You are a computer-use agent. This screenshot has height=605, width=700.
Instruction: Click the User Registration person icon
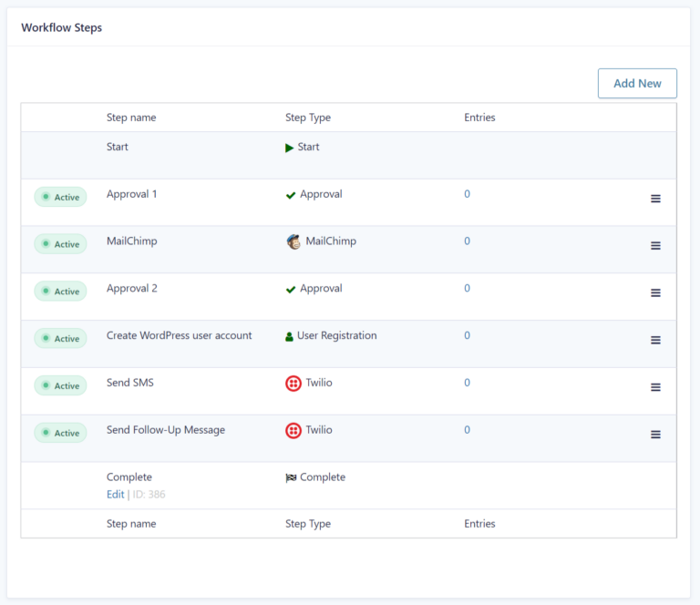coord(290,336)
